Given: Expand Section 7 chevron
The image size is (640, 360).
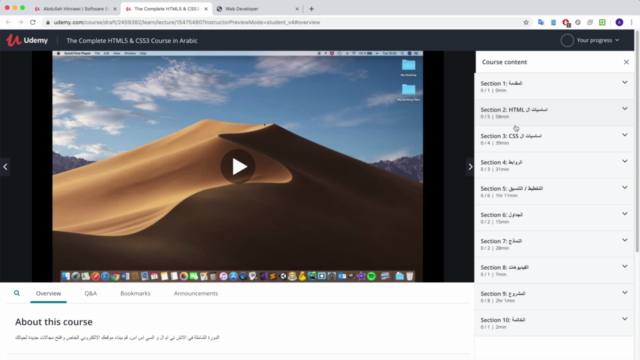Looking at the screenshot, I should 624,240.
